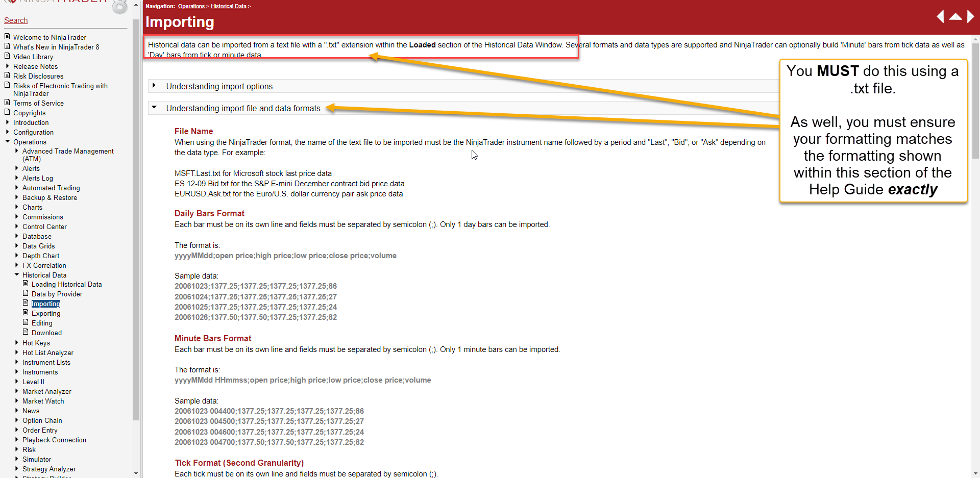This screenshot has height=478, width=980.
Task: Open the Playback Connection section
Action: [x=54, y=440]
